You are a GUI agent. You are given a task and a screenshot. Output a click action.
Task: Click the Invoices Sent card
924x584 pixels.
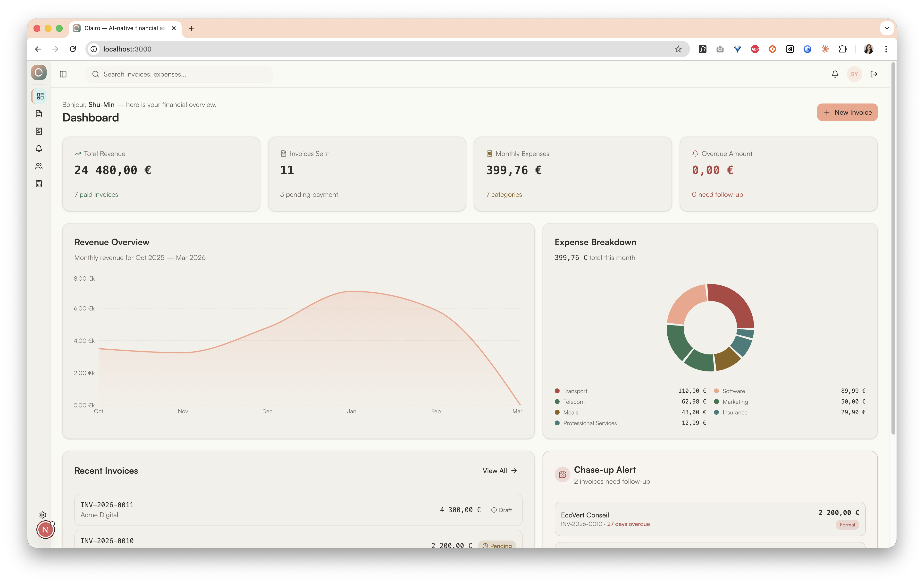pyautogui.click(x=367, y=174)
